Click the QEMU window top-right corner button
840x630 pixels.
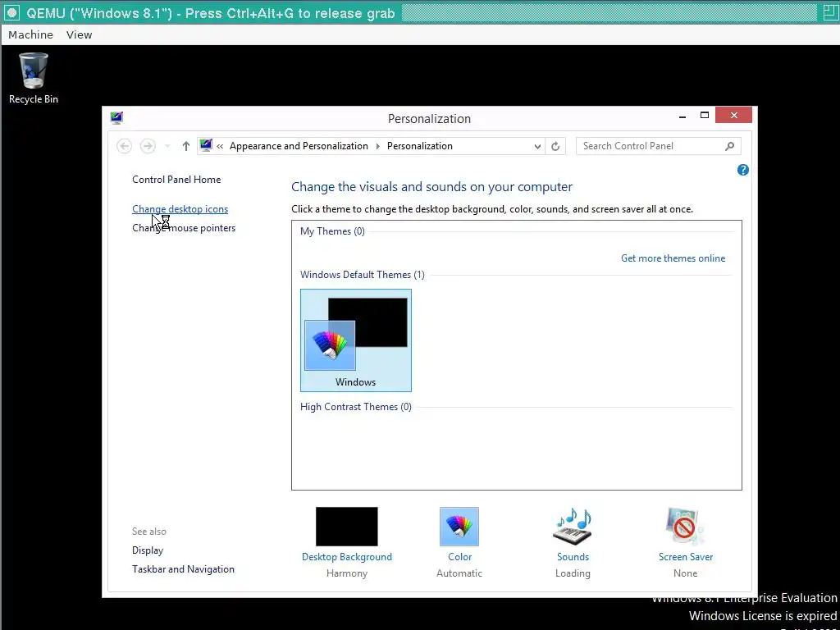tap(830, 12)
